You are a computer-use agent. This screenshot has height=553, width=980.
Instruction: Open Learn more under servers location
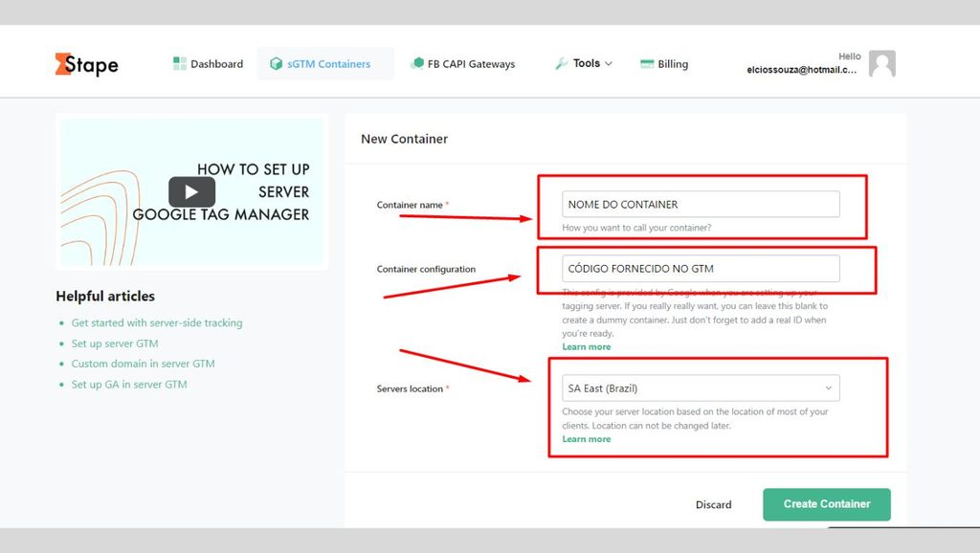(x=587, y=439)
